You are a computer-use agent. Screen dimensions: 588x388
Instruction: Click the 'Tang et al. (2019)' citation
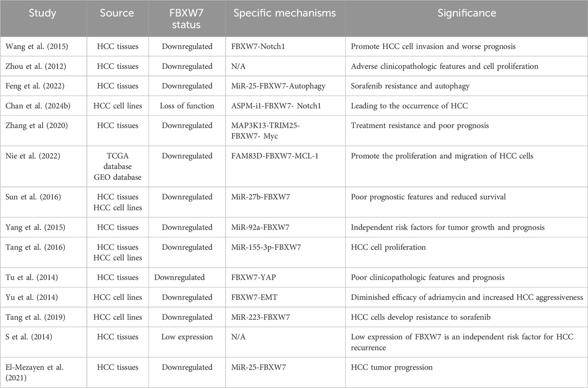[35, 317]
